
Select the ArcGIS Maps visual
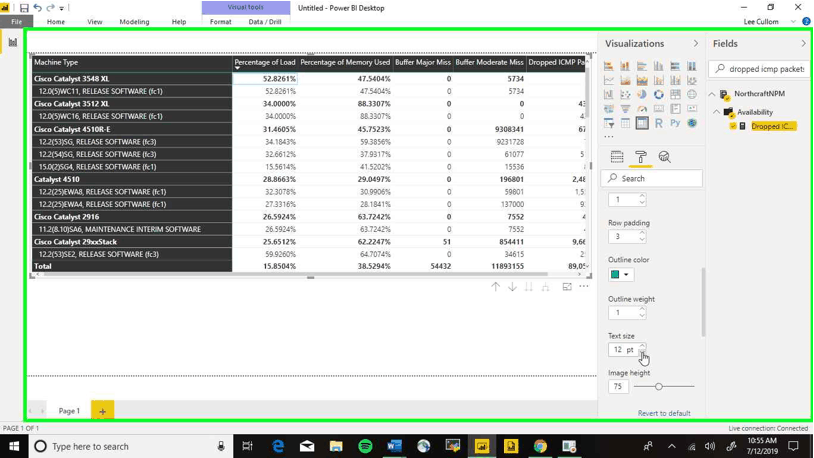click(691, 123)
